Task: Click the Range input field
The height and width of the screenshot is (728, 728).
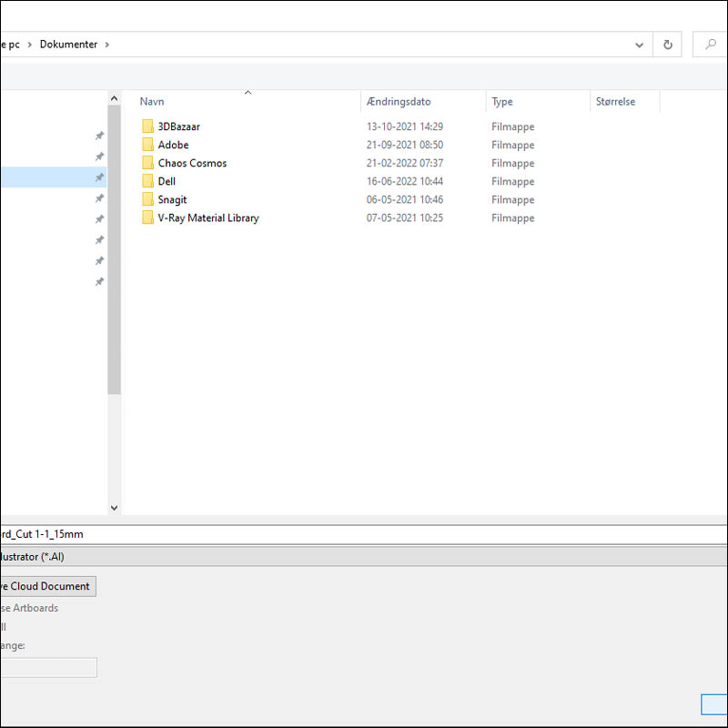Action: tap(48, 667)
